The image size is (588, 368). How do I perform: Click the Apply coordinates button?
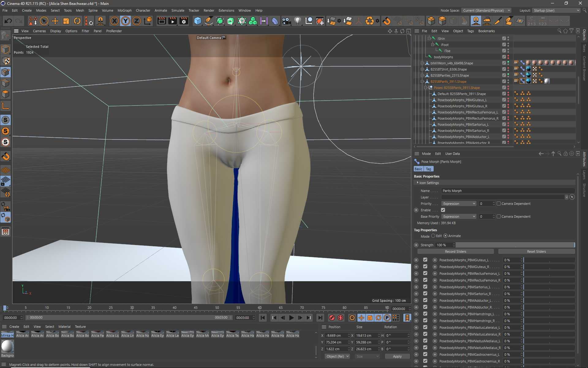397,356
